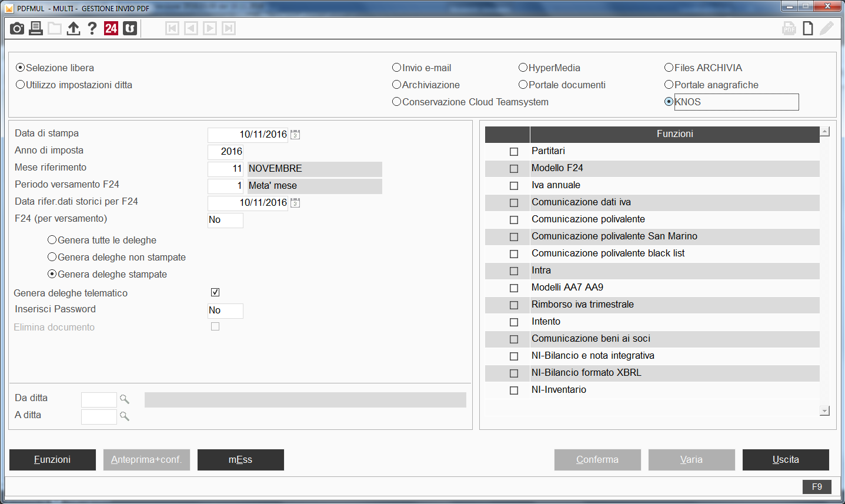
Task: Select HyperMedia radio button
Action: click(x=523, y=68)
